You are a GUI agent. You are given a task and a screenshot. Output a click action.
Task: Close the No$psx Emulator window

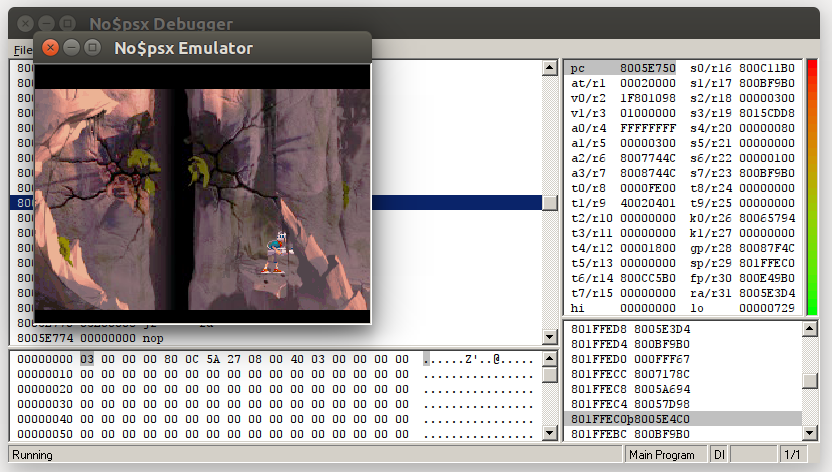click(x=50, y=48)
